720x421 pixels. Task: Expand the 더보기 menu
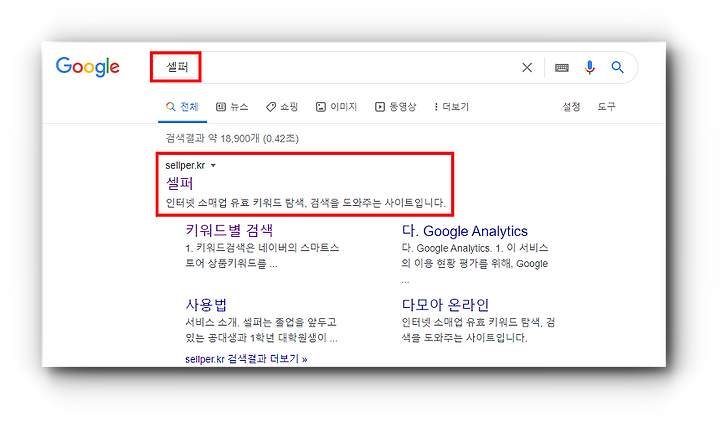[x=451, y=107]
